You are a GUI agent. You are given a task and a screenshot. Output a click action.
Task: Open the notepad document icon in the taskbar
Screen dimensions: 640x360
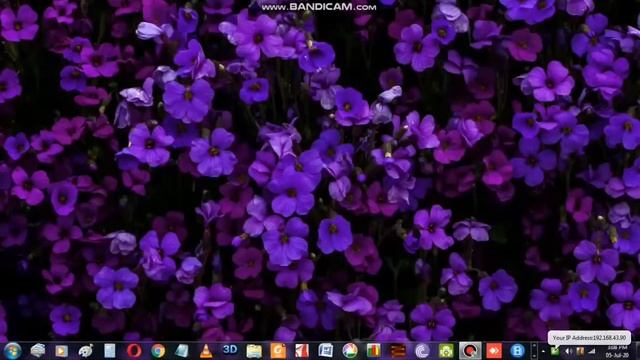tap(109, 351)
